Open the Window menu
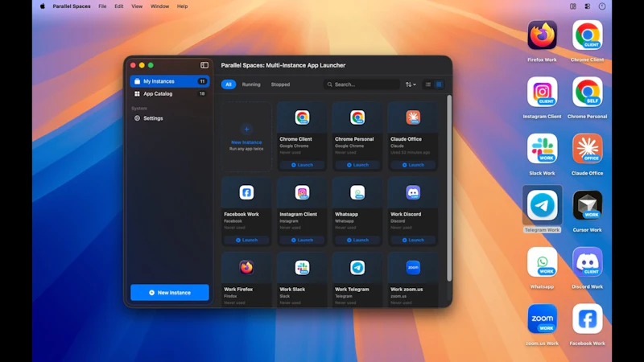Image resolution: width=644 pixels, height=362 pixels. point(159,6)
